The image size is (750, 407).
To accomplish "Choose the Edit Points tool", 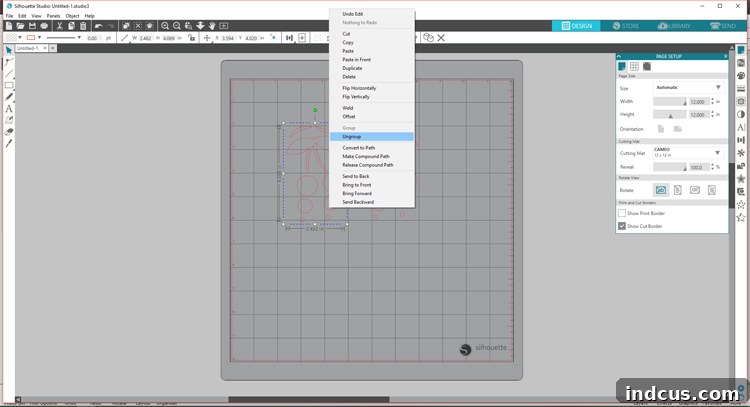I will click(9, 62).
